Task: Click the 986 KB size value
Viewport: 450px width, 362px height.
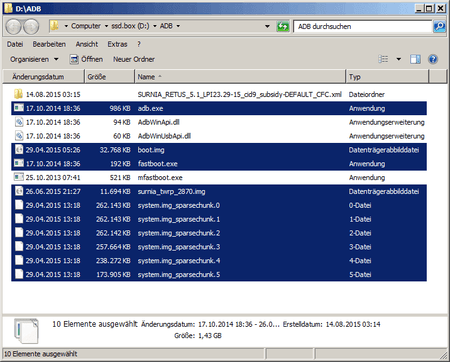Action: tap(120, 108)
